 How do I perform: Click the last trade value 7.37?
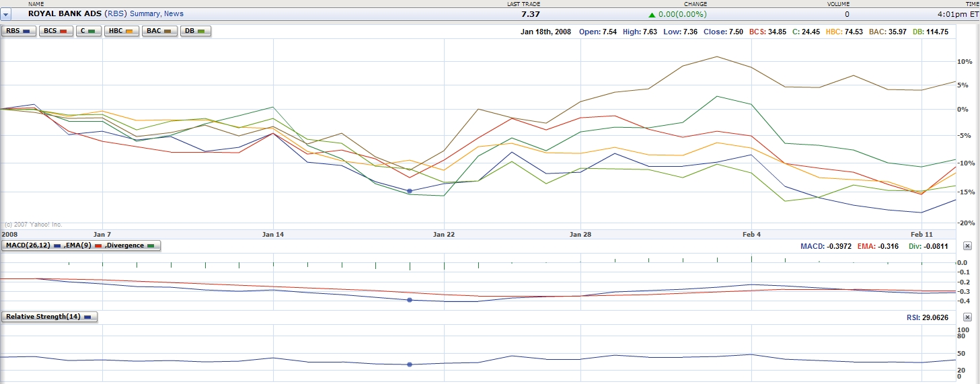[531, 13]
